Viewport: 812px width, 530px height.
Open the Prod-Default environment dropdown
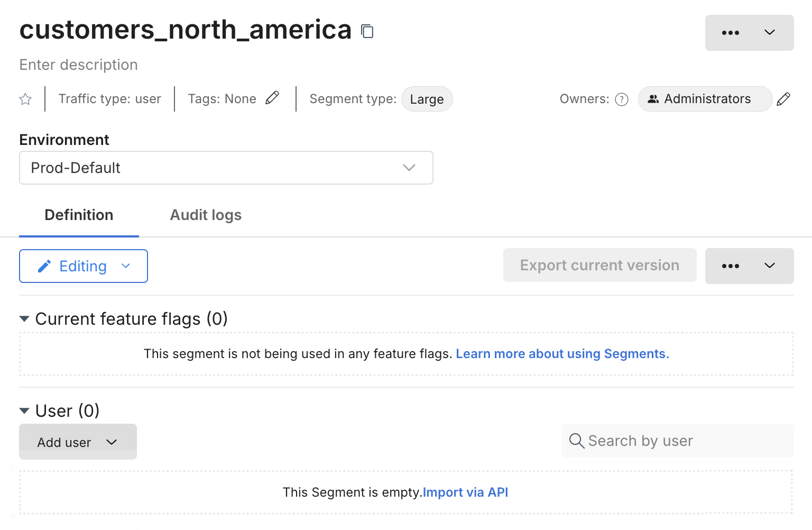226,168
